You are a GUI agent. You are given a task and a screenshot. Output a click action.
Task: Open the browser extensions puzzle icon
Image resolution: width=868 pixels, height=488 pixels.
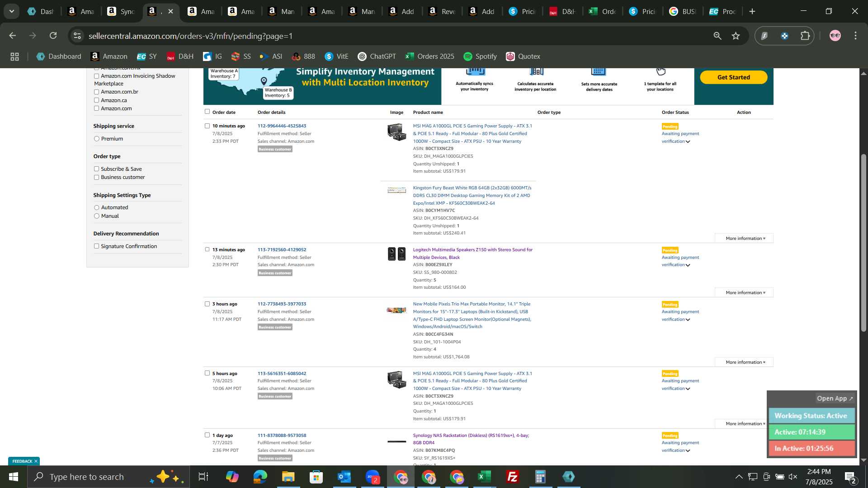(x=805, y=36)
